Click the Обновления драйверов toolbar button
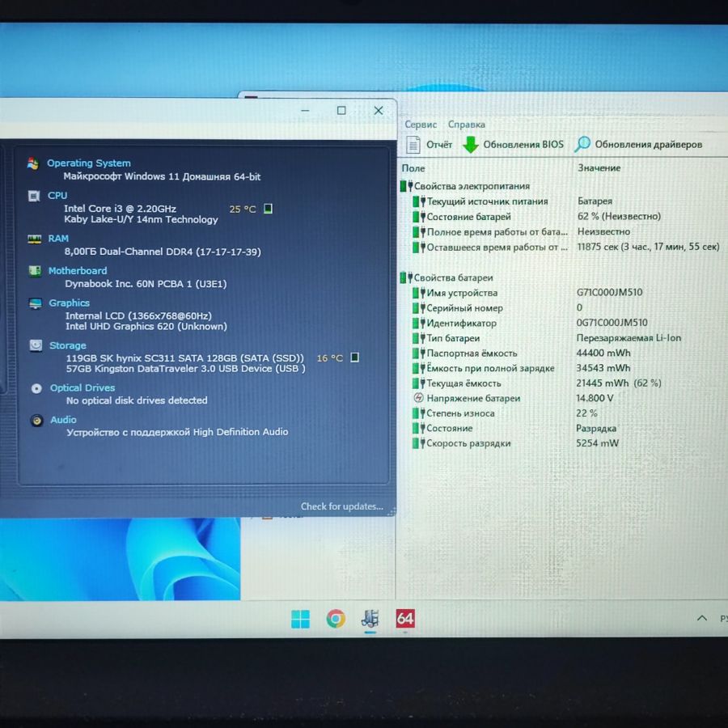Screen dimensions: 728x728 tap(638, 145)
